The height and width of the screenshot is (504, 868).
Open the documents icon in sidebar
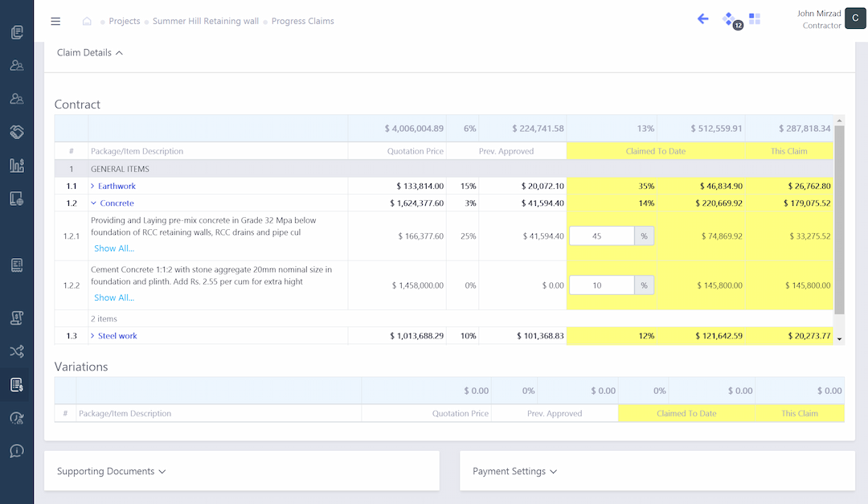click(17, 32)
